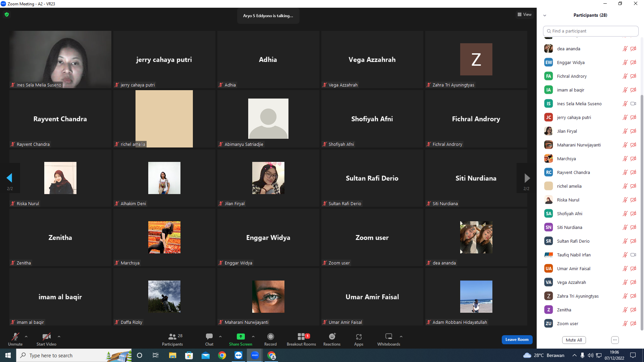Screen dimensions: 644x362
Task: Toggle mute for jerry cahaya putri in list
Action: pos(625,117)
